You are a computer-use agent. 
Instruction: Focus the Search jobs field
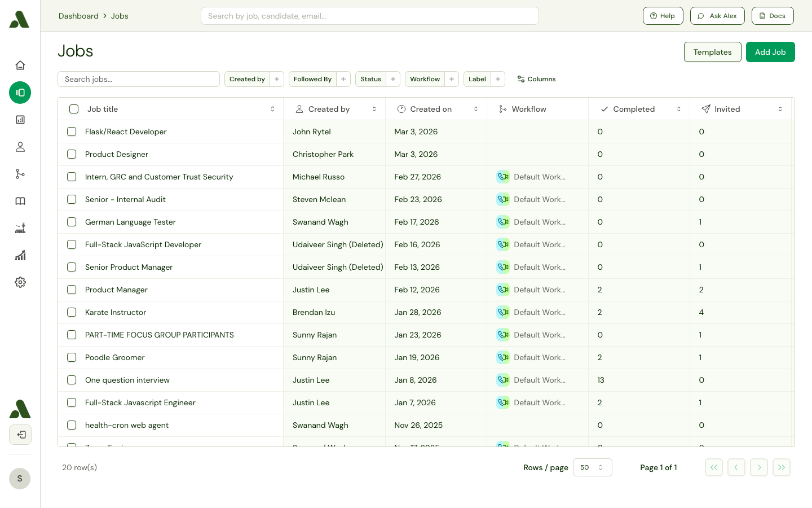pyautogui.click(x=139, y=79)
